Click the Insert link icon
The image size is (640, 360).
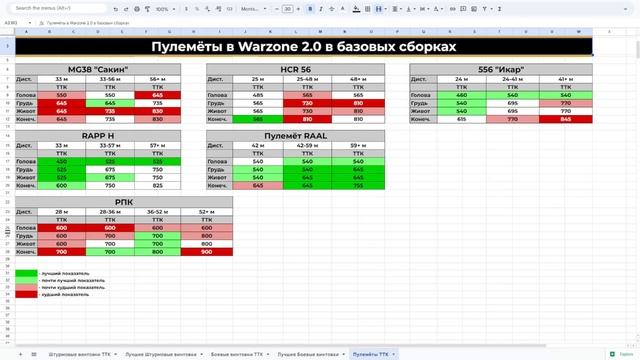tap(452, 9)
